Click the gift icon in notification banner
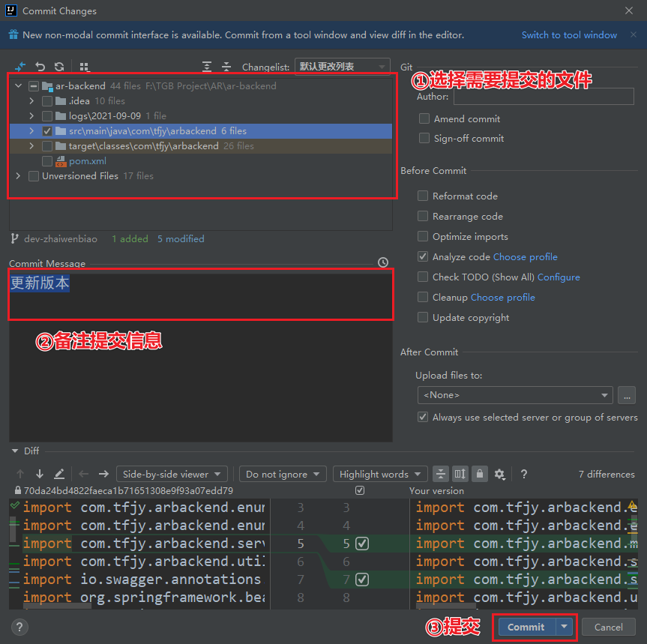This screenshot has width=647, height=644. coord(13,34)
